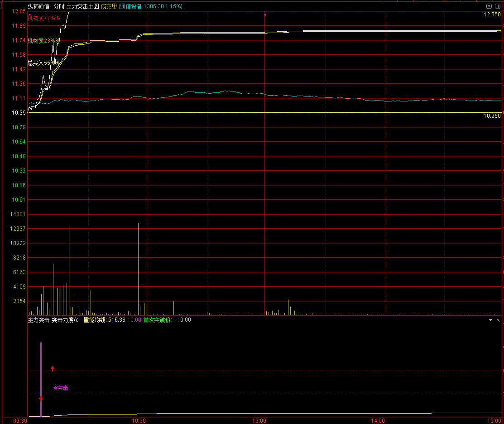The height and width of the screenshot is (424, 504).
Task: Close the 主力突击 indicator sub-panel
Action: pos(498,320)
